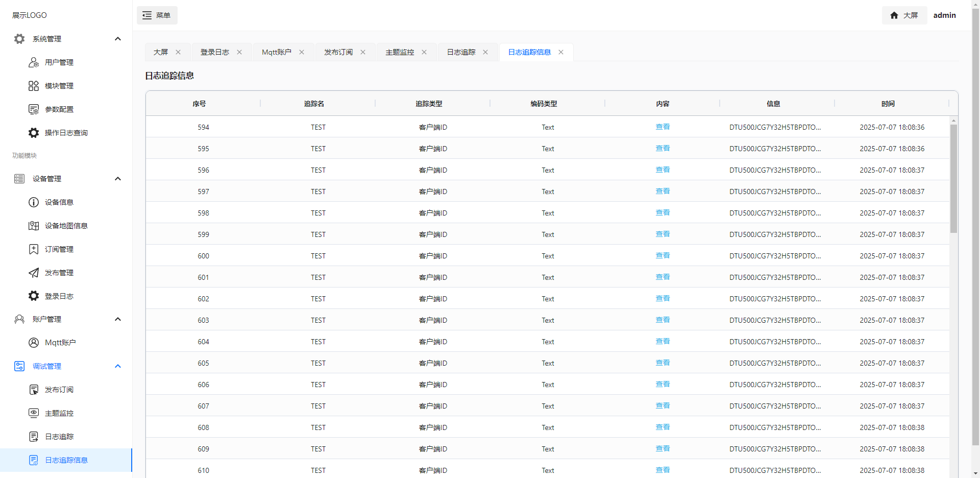Close the Mqtt账户 tab
Screen dimensions: 980x478
tap(302, 52)
